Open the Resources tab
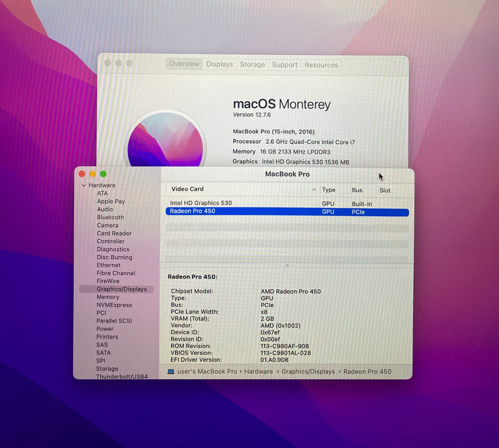The image size is (499, 448). pos(322,65)
